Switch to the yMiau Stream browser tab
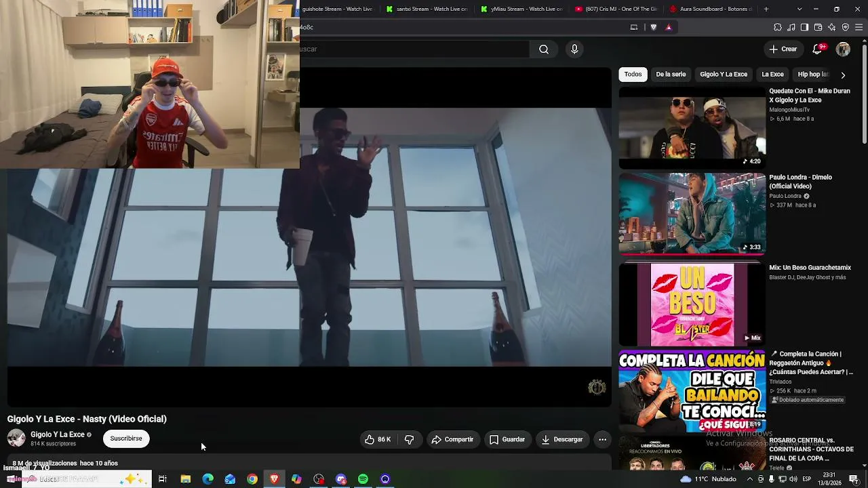 [521, 9]
